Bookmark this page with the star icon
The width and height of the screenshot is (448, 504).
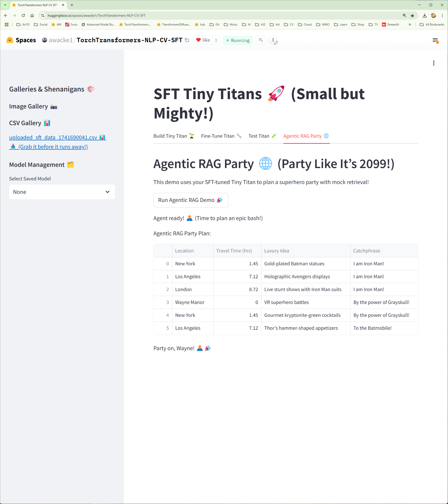point(412,15)
